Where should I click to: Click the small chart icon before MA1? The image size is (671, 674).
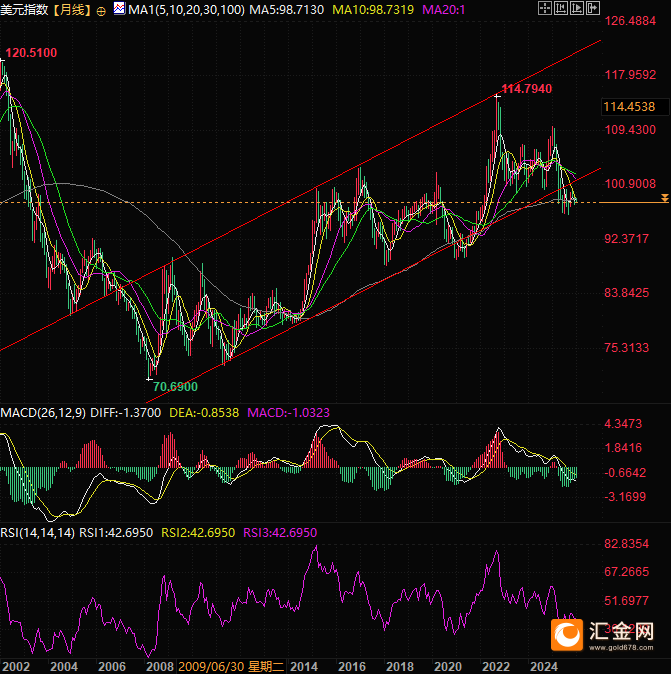pyautogui.click(x=119, y=9)
